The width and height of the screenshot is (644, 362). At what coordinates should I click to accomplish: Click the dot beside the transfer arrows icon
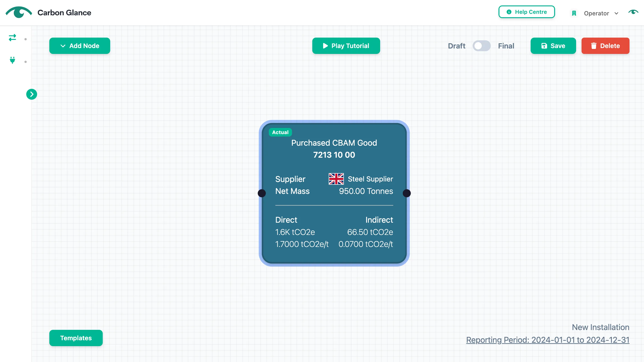26,39
